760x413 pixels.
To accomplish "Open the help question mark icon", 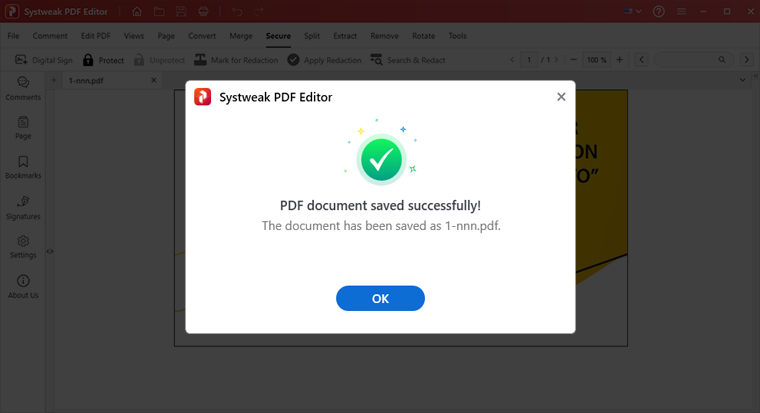I will (x=658, y=11).
